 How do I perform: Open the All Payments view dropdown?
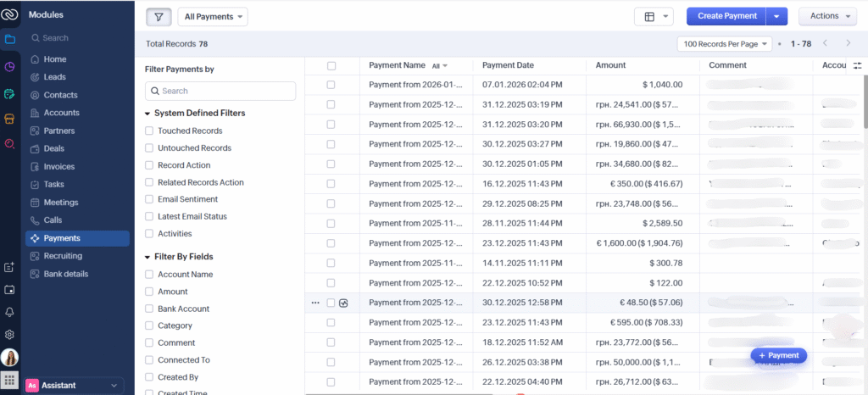click(212, 16)
